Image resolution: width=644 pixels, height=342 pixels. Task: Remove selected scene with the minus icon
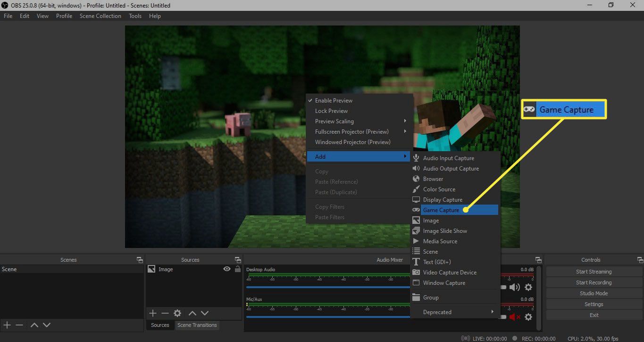[19, 325]
